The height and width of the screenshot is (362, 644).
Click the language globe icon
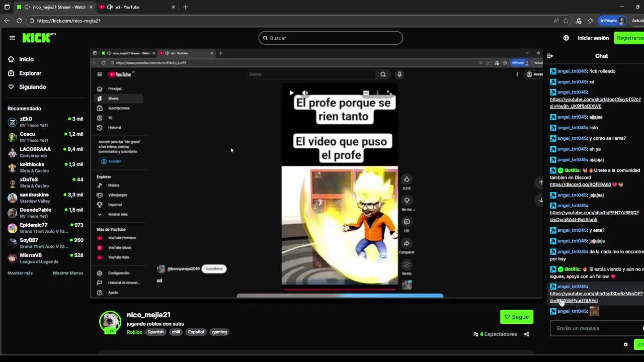566,38
